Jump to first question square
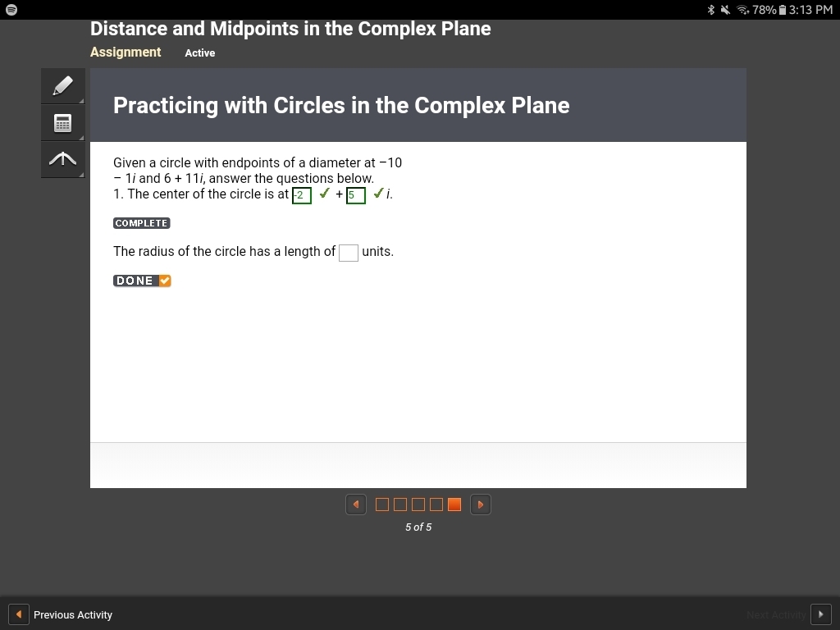The height and width of the screenshot is (630, 840). pos(382,504)
